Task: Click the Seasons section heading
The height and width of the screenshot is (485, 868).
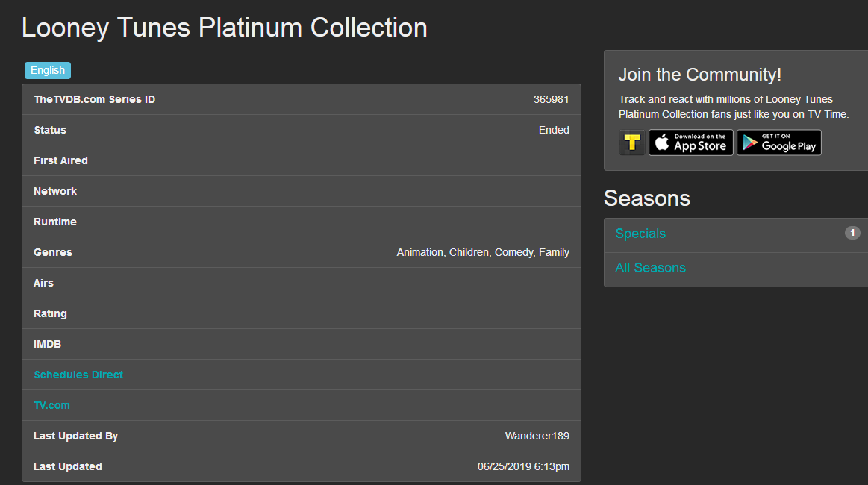Action: (x=646, y=198)
